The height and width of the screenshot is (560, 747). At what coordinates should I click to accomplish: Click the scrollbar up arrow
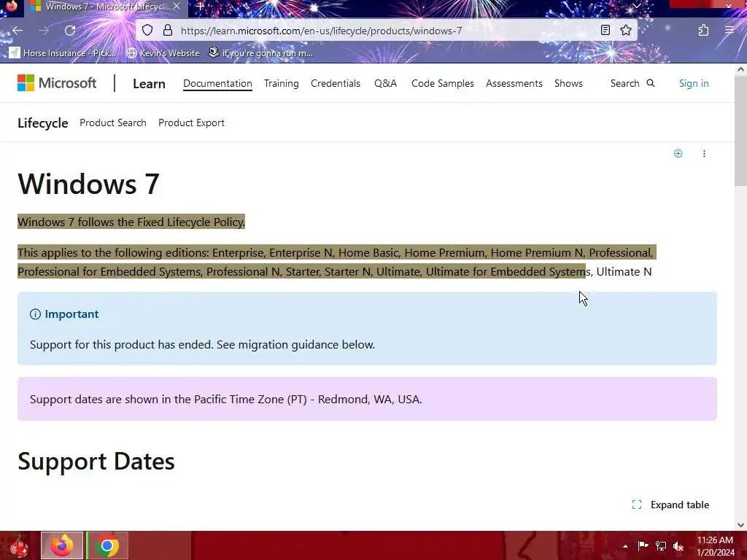[x=740, y=69]
